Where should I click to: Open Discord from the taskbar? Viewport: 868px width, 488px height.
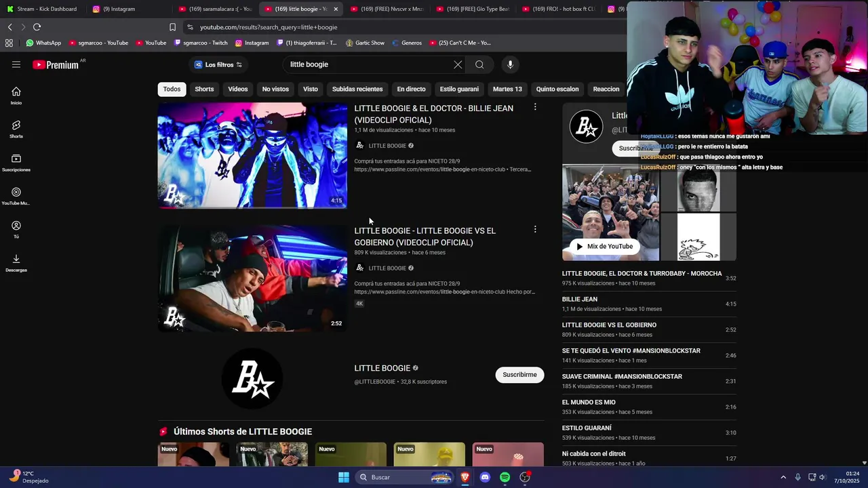(x=485, y=477)
